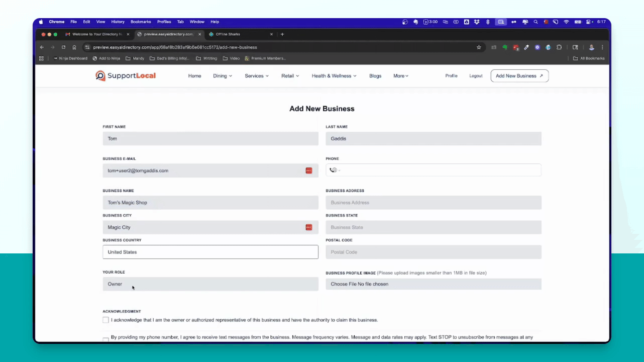The image size is (644, 362).
Task: Click Choose File for profile image
Action: tap(344, 284)
